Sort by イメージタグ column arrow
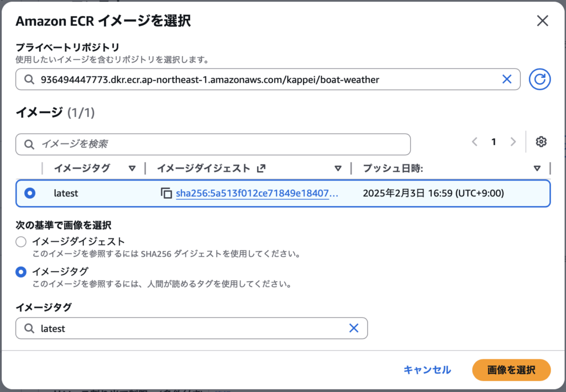This screenshot has height=392, width=566. pos(132,168)
